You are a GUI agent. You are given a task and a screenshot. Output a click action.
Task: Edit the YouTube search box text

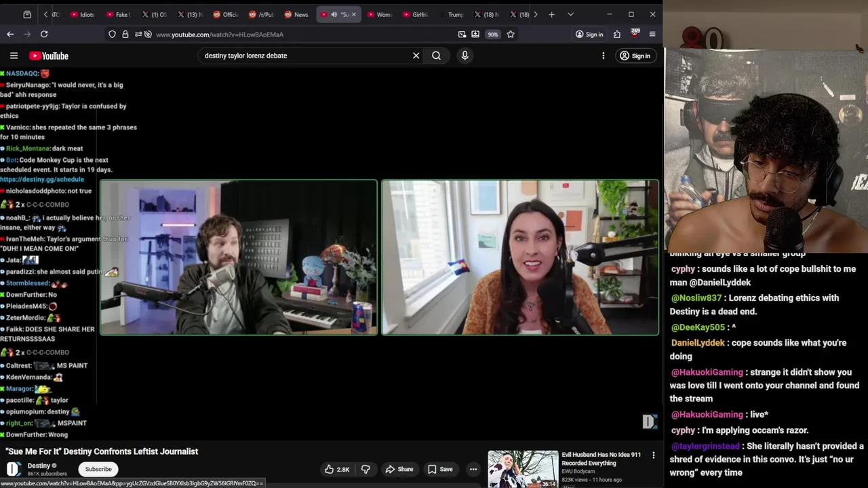(305, 56)
